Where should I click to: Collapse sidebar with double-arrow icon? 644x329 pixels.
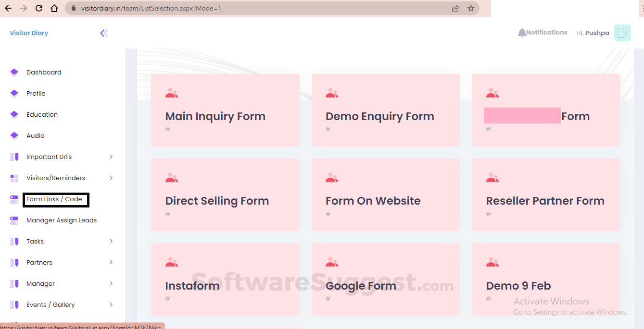(104, 33)
